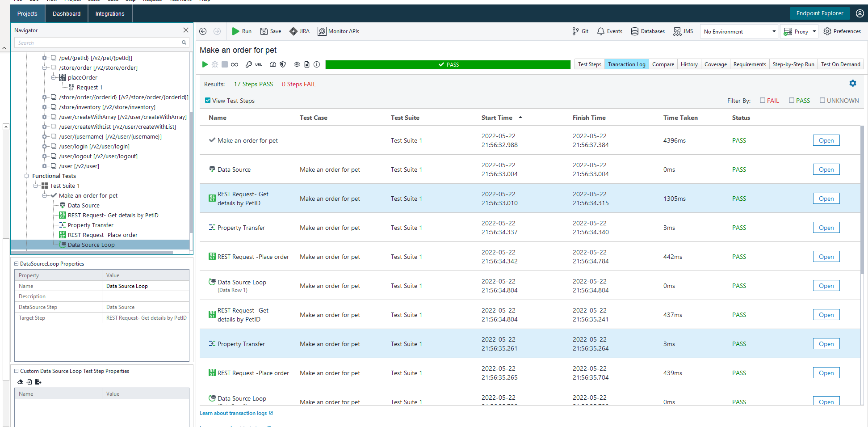
Task: Uncheck View Test Steps checkbox
Action: pos(208,100)
